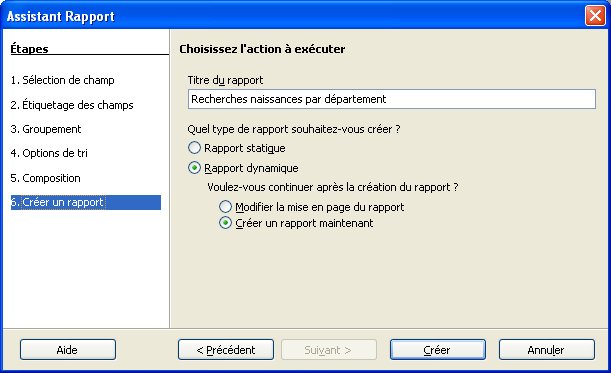This screenshot has width=611, height=373.
Task: Jump to step 3 Groupement
Action: [x=46, y=129]
